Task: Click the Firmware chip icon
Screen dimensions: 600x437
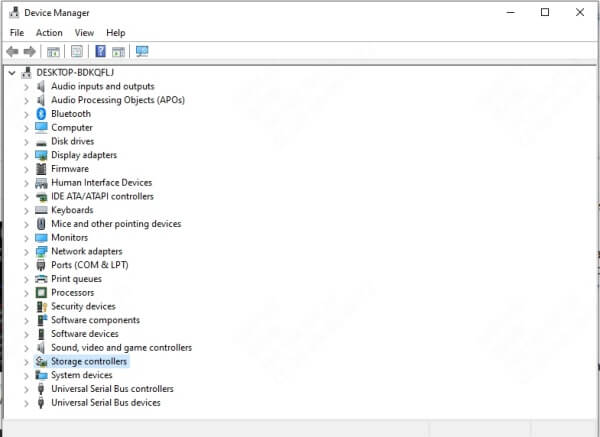Action: 41,169
